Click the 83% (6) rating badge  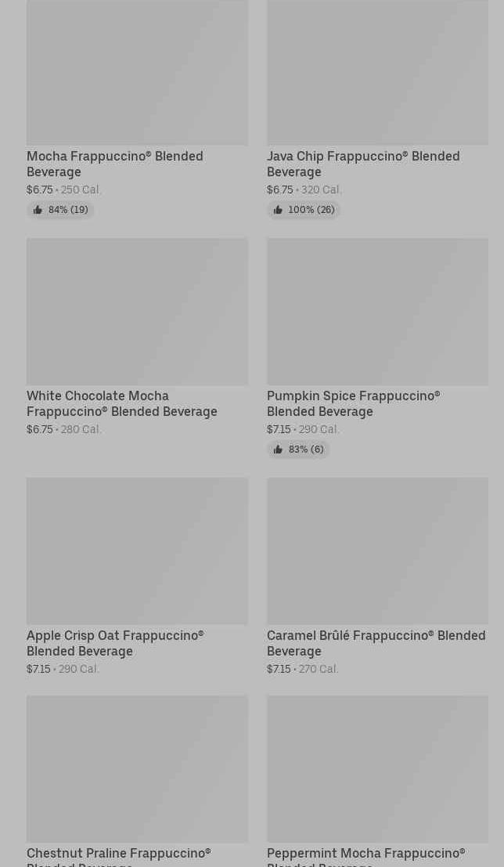(x=298, y=449)
